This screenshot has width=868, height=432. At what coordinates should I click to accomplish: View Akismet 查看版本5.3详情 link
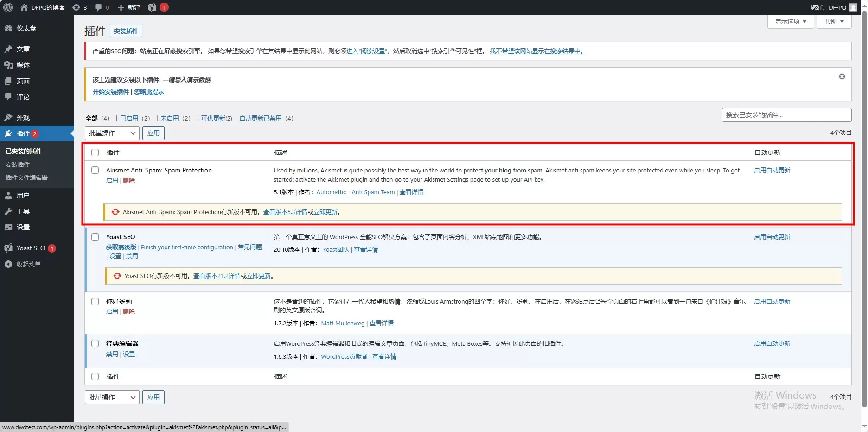285,212
